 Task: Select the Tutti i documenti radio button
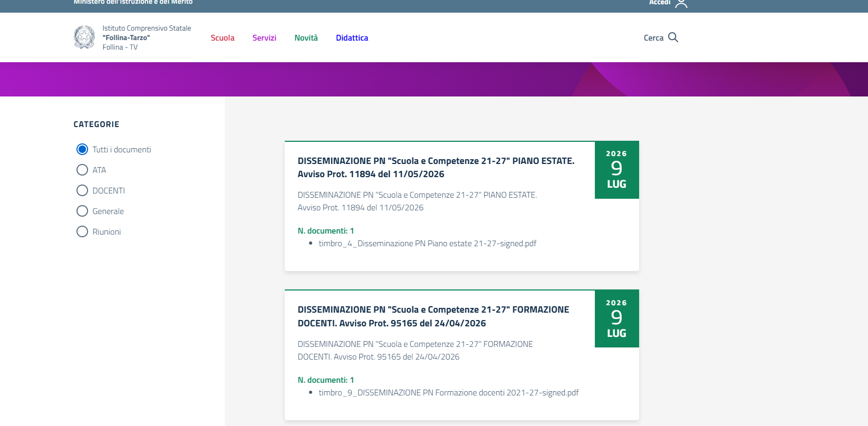pyautogui.click(x=82, y=149)
